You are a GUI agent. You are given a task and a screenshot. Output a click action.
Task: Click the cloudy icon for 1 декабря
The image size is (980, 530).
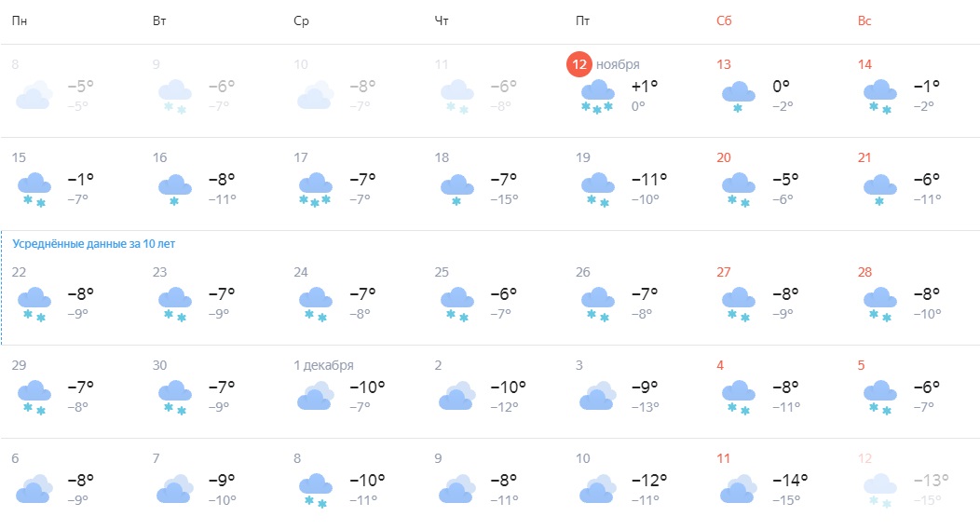[x=315, y=396]
